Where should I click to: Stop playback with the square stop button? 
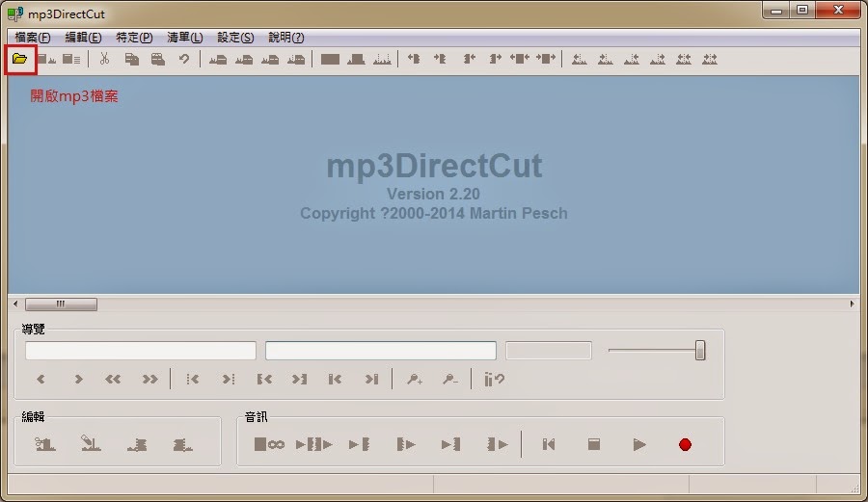click(594, 444)
